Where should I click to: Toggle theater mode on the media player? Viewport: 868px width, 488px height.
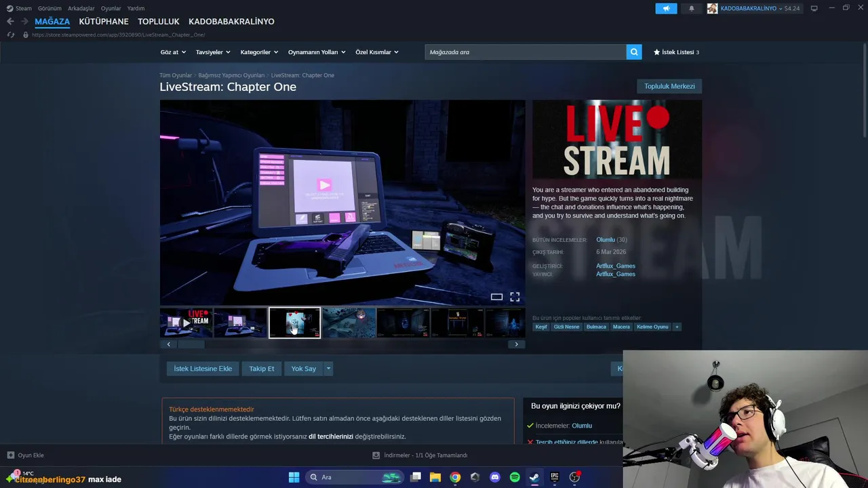pos(496,297)
